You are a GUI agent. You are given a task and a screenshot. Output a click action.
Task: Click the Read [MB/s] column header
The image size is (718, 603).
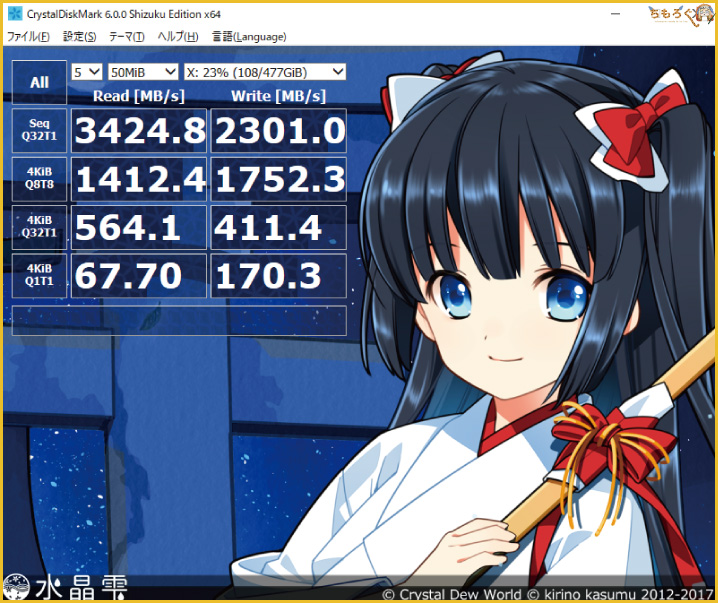[x=139, y=96]
